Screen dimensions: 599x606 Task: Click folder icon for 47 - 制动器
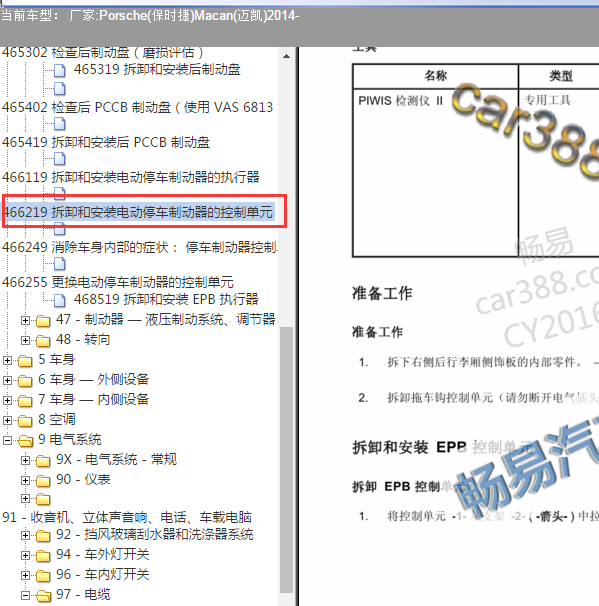click(x=43, y=321)
